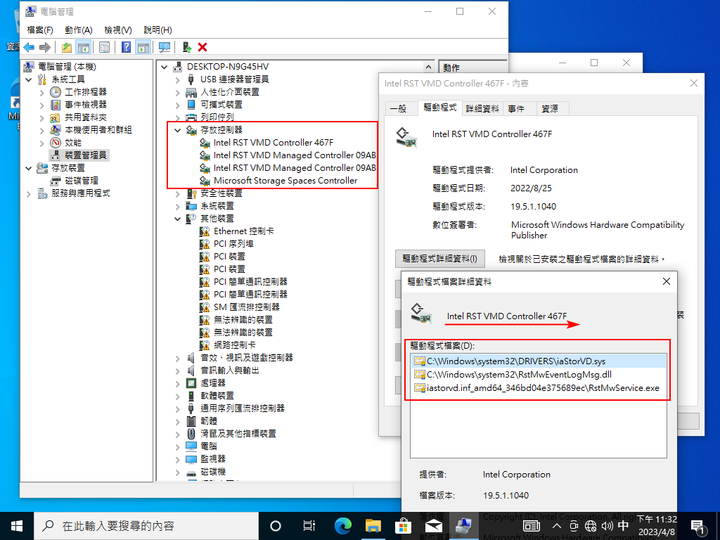The width and height of the screenshot is (720, 540).
Task: Switch to the 詳細資料 tab
Action: click(x=482, y=108)
